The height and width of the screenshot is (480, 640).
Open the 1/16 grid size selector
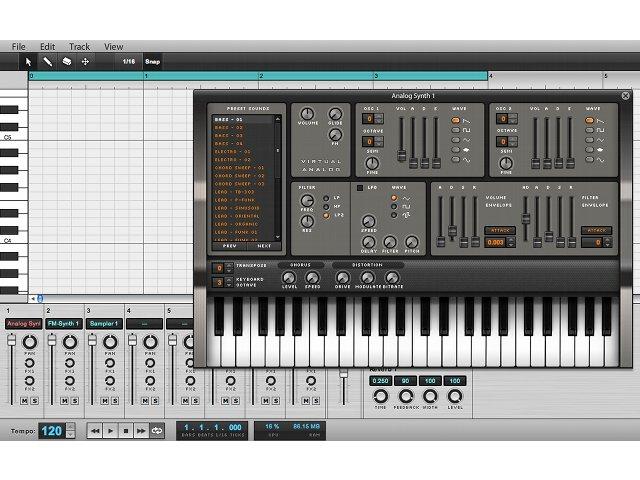[128, 61]
